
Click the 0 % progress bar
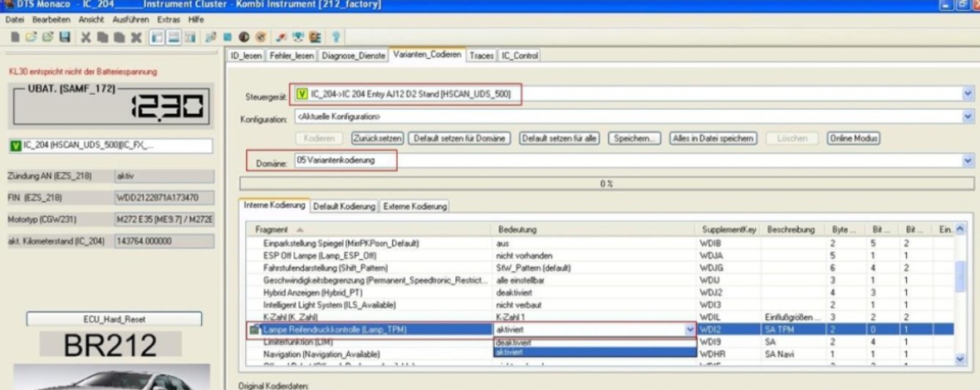point(606,182)
